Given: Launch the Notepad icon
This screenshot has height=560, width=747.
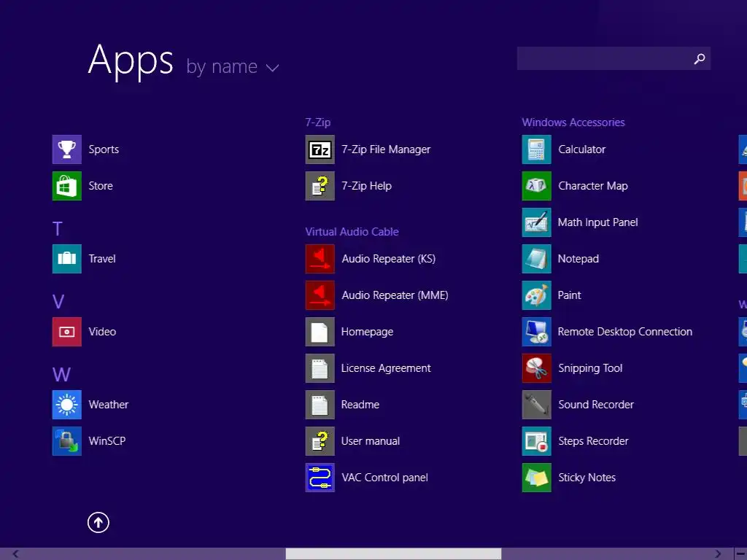Looking at the screenshot, I should click(536, 259).
